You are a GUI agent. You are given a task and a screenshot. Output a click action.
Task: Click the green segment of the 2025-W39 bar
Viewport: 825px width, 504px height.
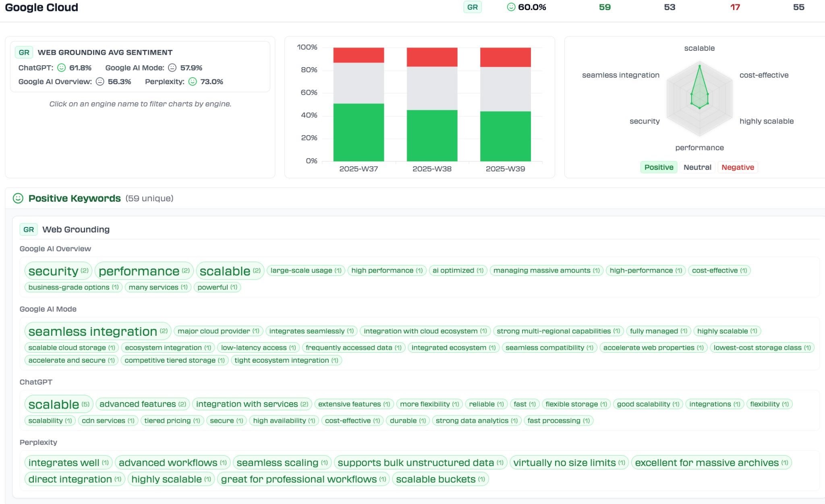pyautogui.click(x=505, y=136)
